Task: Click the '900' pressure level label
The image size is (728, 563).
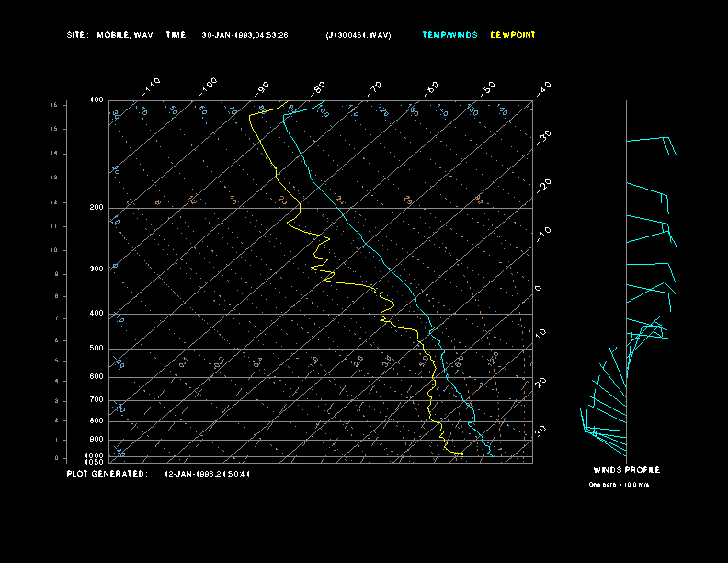Action: pos(97,440)
